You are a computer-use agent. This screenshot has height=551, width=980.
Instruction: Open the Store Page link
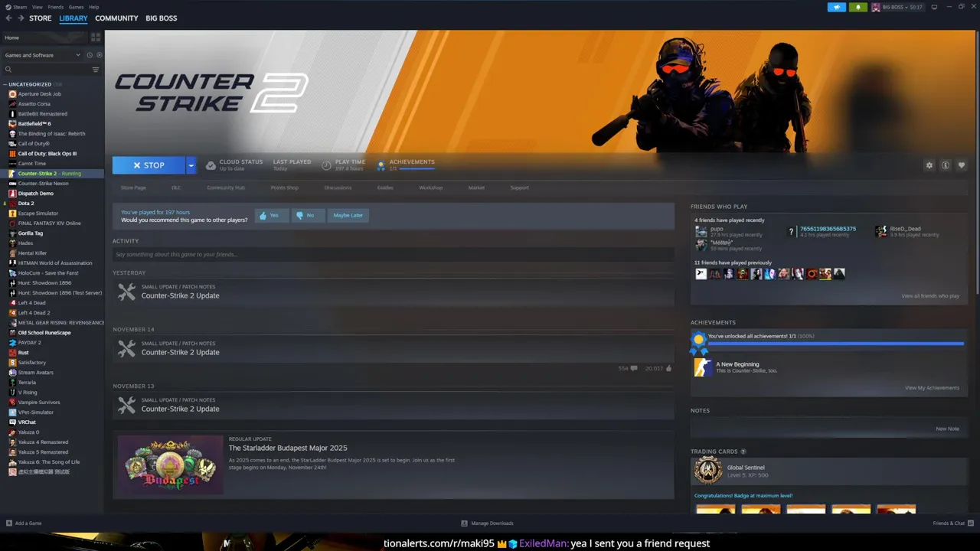click(x=133, y=187)
